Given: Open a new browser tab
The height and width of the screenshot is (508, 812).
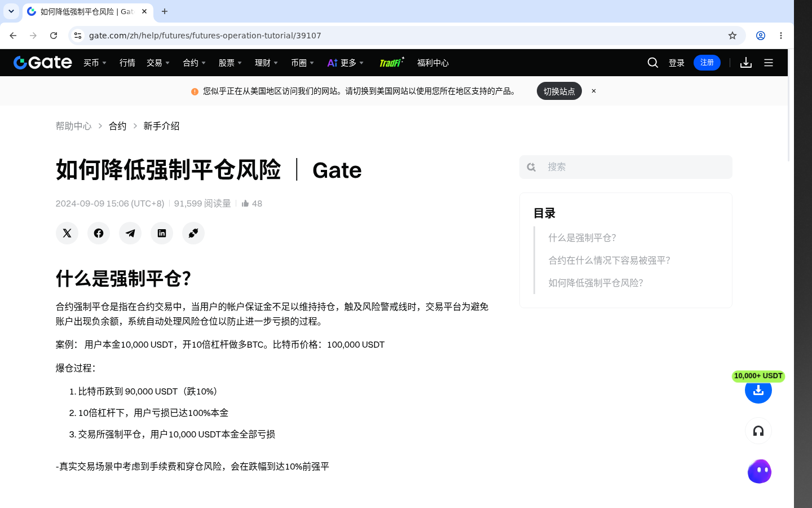Looking at the screenshot, I should (x=165, y=11).
